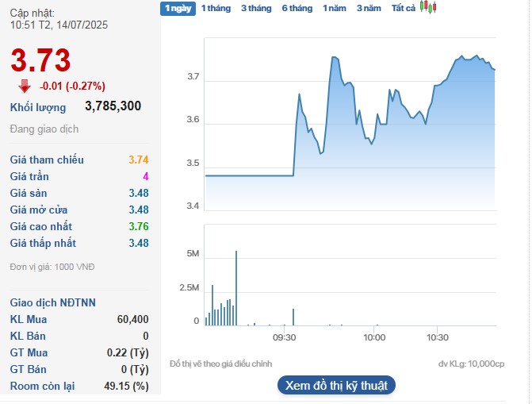Switch to the '1 tháng' timeframe tab
Screen dimensions: 532x404
tap(215, 8)
